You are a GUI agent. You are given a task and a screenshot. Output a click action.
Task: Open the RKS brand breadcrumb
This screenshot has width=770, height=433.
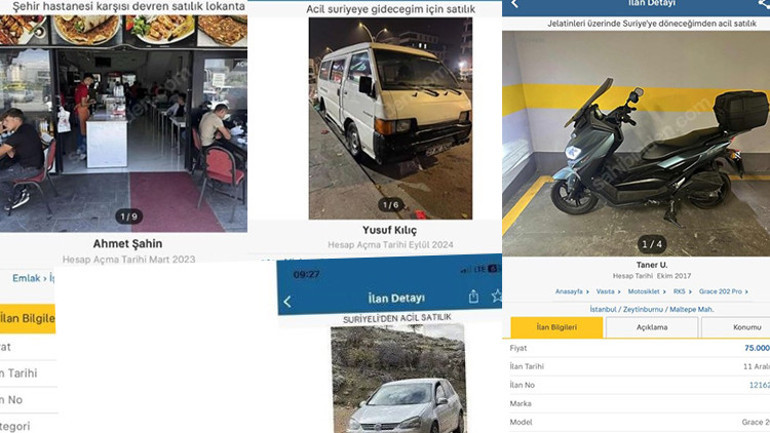click(679, 292)
